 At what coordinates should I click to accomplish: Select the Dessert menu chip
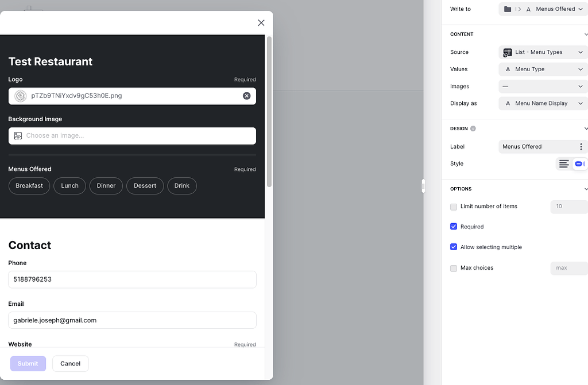(x=145, y=186)
